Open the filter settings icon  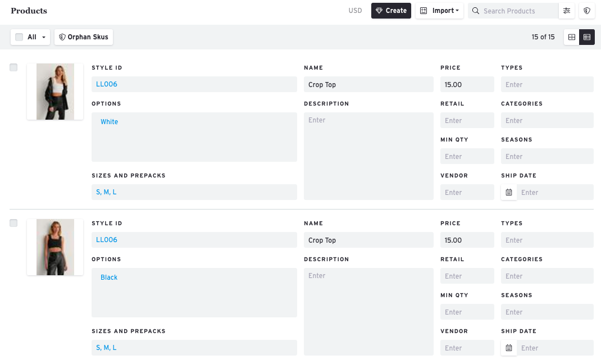tap(567, 11)
